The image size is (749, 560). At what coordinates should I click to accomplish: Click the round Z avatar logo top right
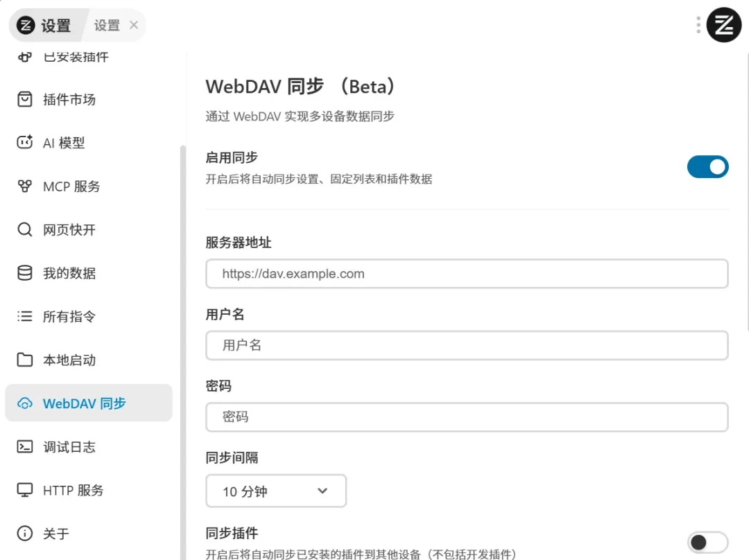(724, 25)
